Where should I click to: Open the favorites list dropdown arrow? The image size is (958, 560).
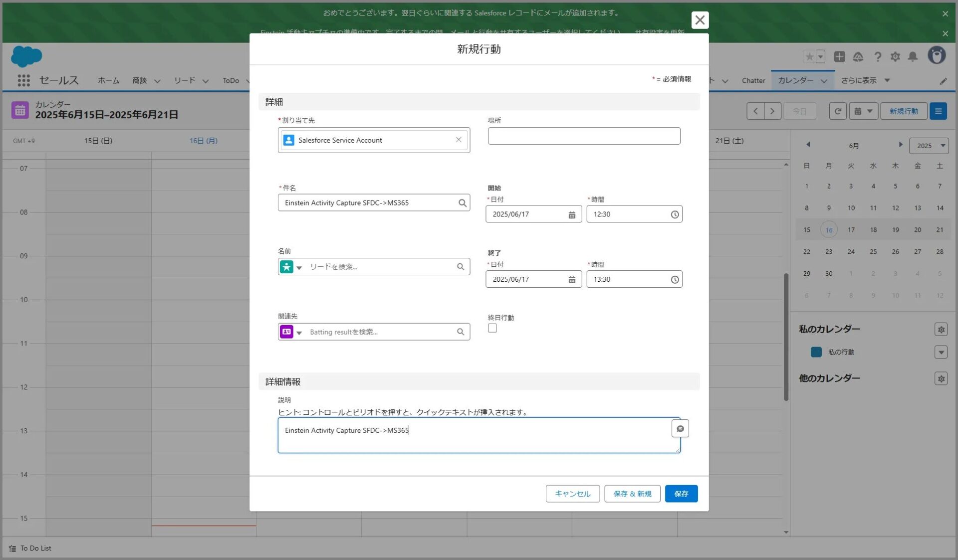820,57
